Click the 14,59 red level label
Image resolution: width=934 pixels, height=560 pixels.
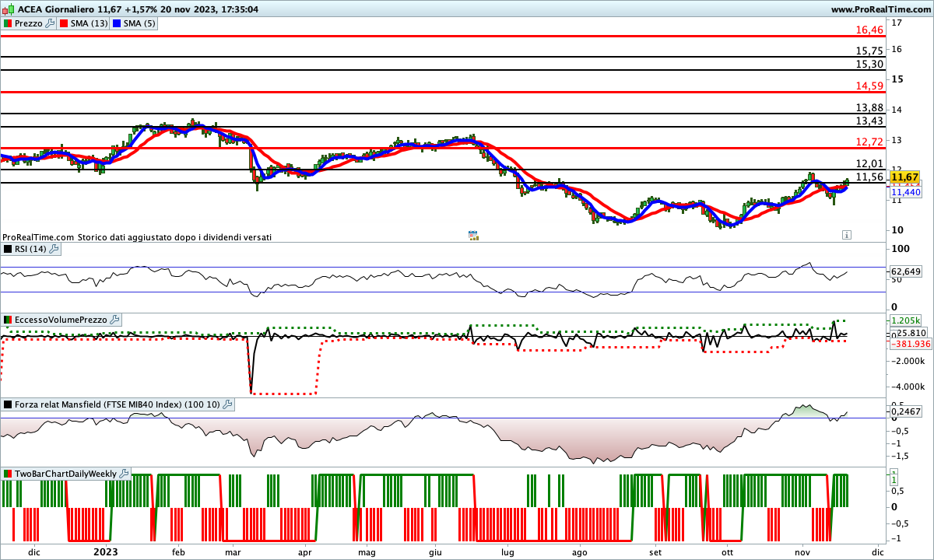[869, 86]
